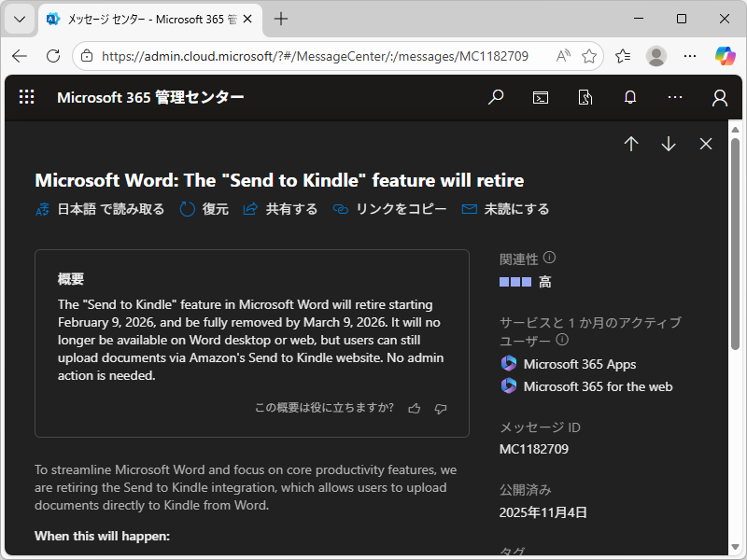Click 'When this will happen:' heading

[x=102, y=536]
